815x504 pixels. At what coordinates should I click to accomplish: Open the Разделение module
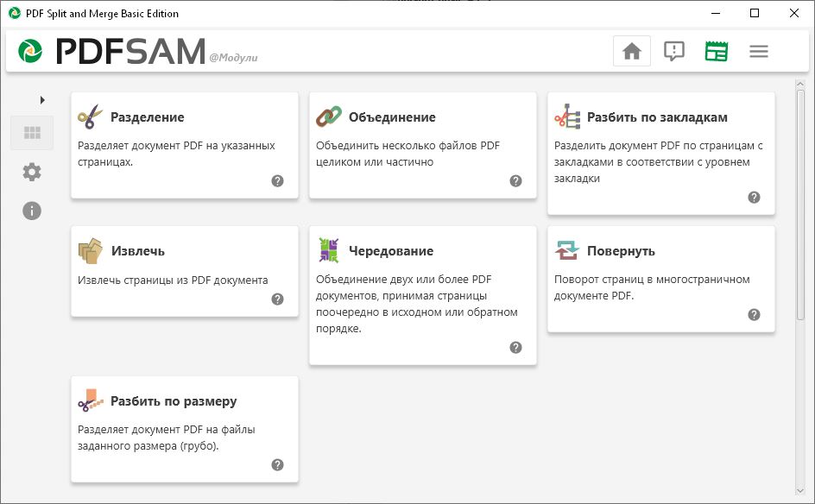(147, 117)
